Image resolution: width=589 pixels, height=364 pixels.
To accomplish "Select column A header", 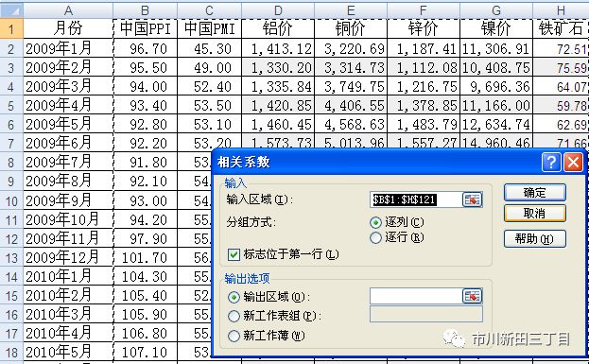I will (x=68, y=10).
